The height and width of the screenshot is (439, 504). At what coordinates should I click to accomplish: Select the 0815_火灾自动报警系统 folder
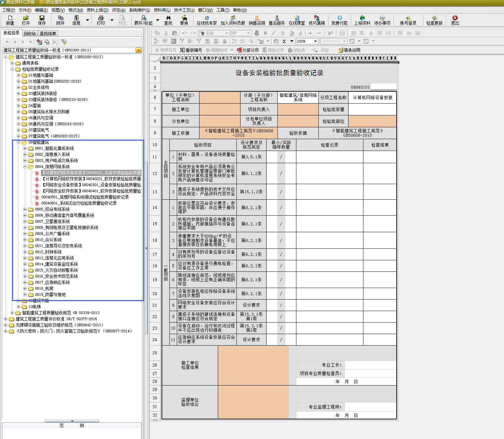click(56, 270)
